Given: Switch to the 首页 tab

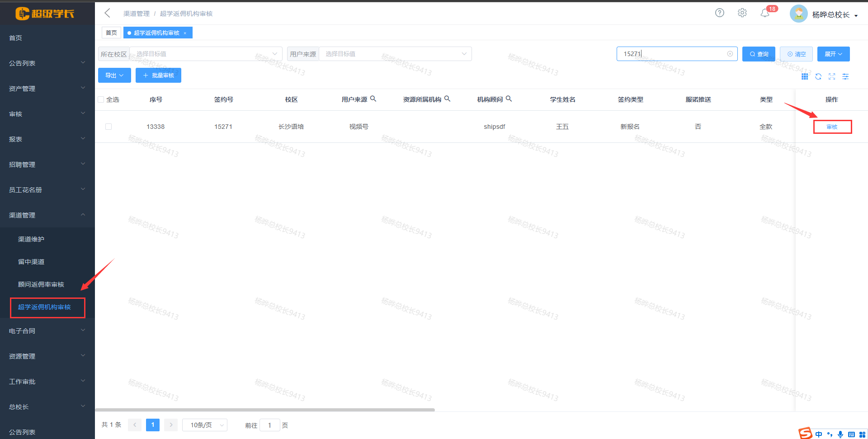Looking at the screenshot, I should (x=111, y=33).
